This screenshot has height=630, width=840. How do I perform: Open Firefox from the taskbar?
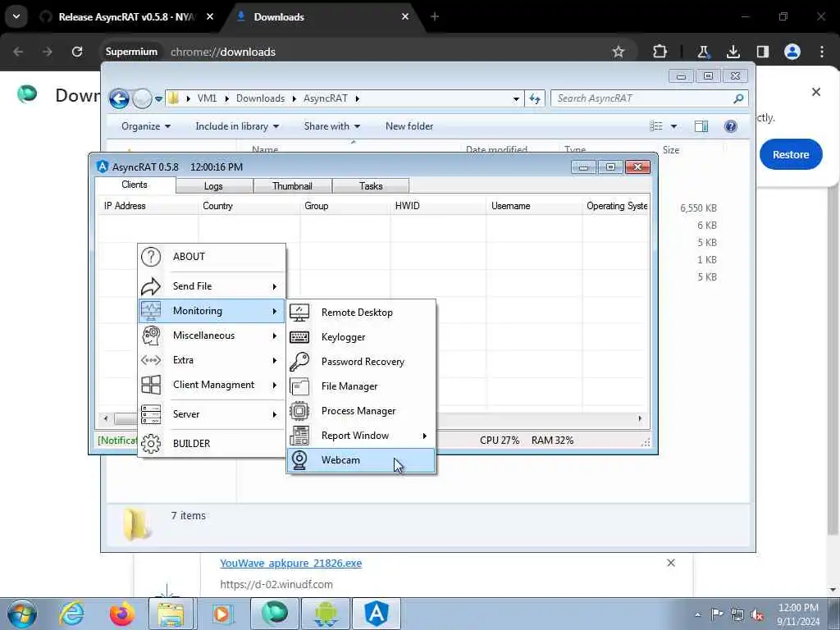pos(122,614)
